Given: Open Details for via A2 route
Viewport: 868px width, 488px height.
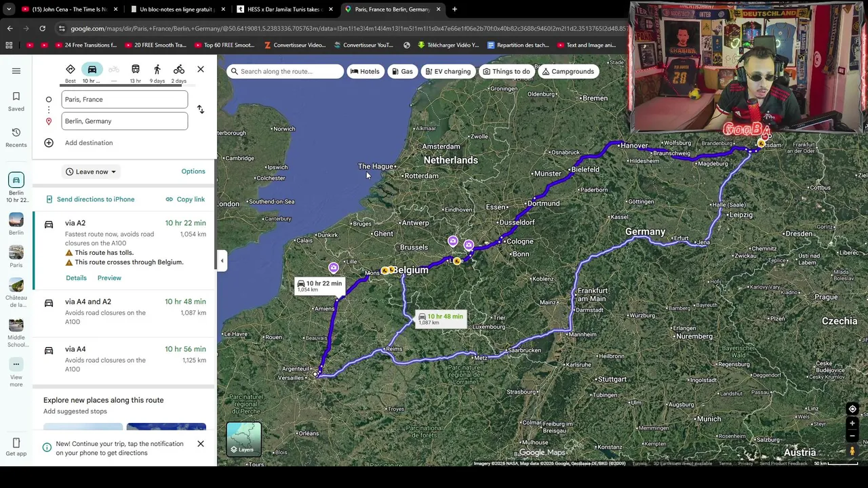Looking at the screenshot, I should [76, 278].
